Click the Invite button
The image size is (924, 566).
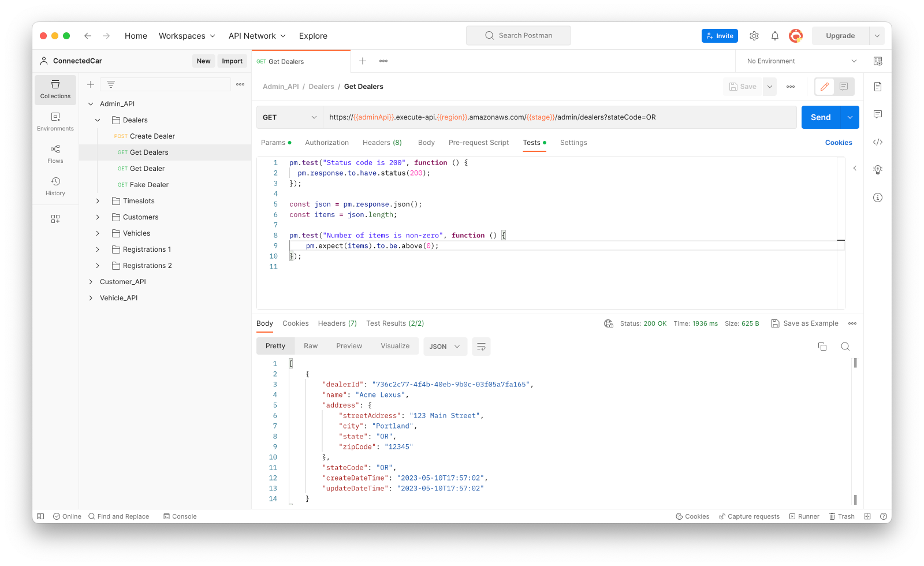pos(720,36)
